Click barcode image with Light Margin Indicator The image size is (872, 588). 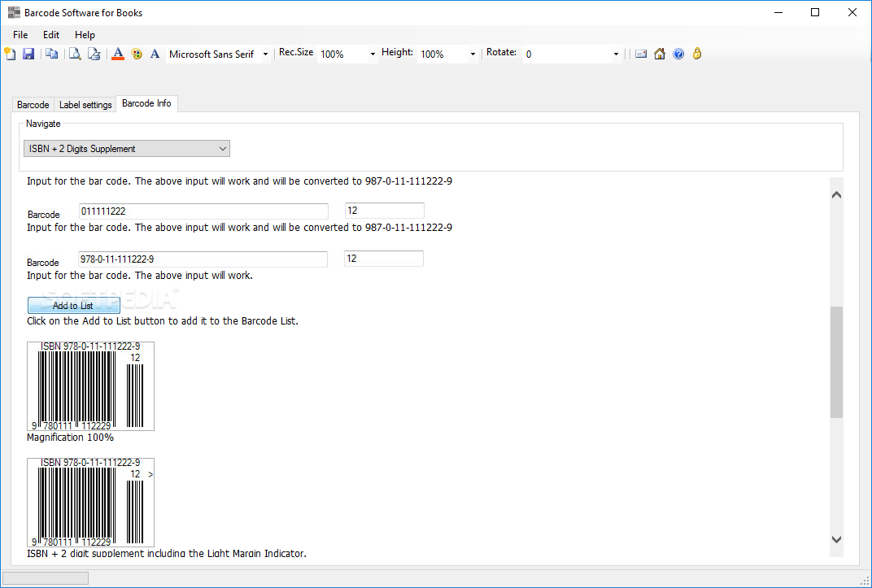(90, 503)
